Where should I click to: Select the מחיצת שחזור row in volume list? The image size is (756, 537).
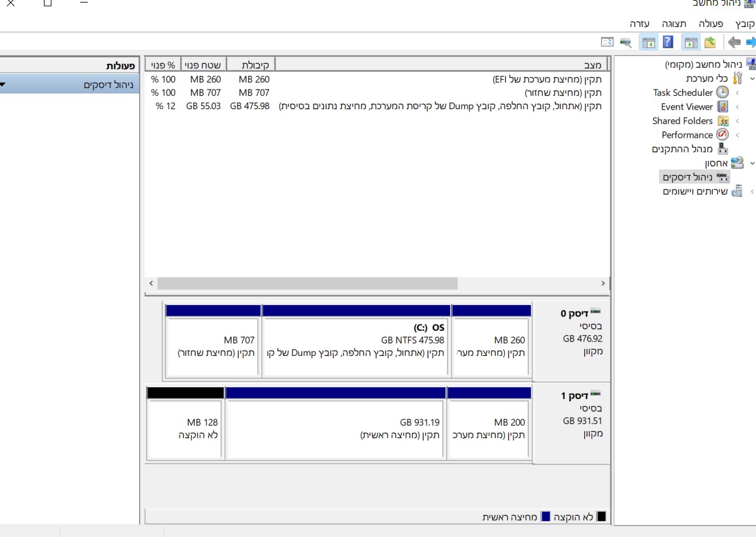click(377, 93)
